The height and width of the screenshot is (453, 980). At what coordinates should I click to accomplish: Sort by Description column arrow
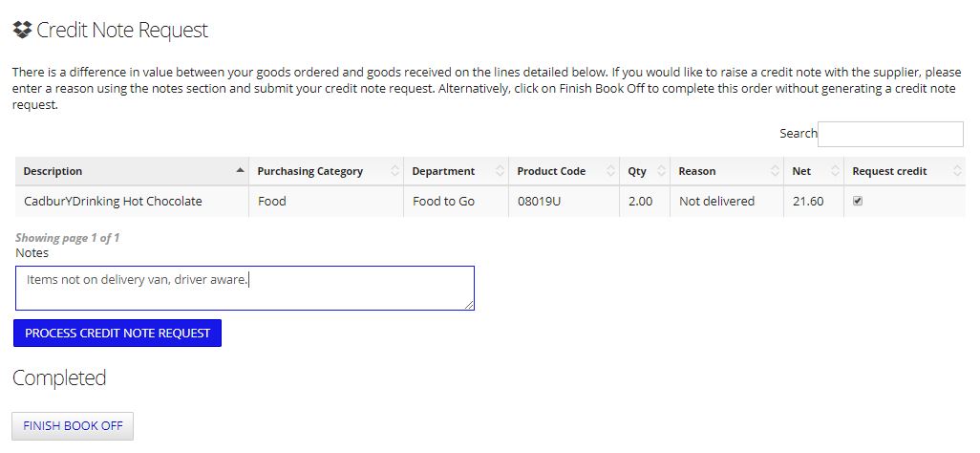[x=240, y=171]
